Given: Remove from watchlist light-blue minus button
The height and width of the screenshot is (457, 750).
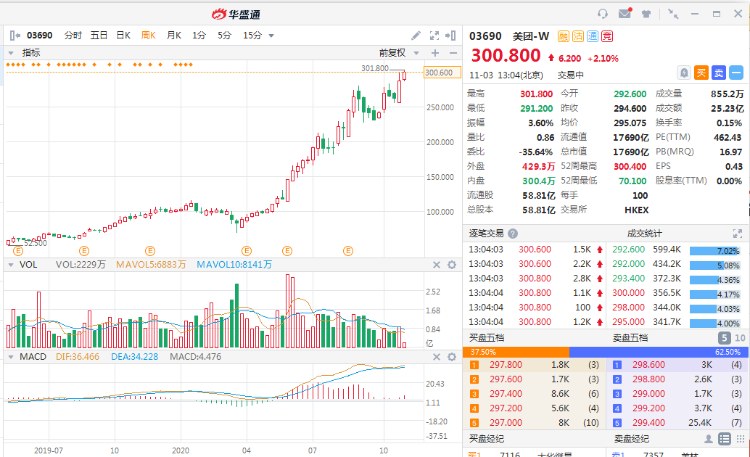Looking at the screenshot, I should [736, 73].
